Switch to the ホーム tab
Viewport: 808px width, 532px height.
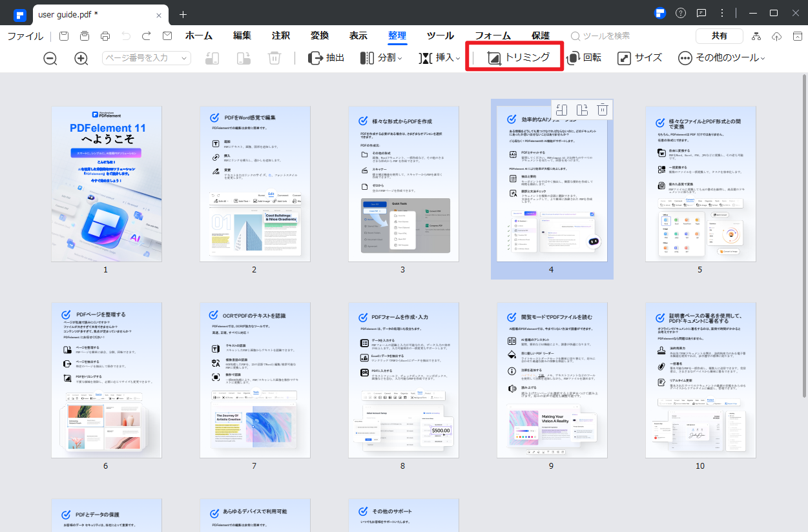(199, 36)
